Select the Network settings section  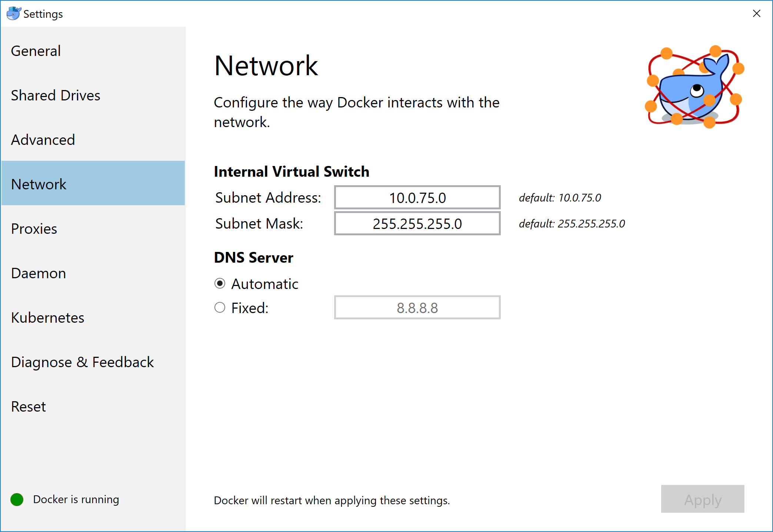[x=39, y=184]
